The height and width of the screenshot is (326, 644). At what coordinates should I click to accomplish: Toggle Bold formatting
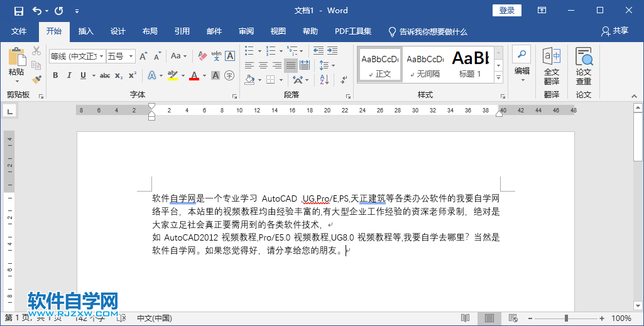[55, 76]
